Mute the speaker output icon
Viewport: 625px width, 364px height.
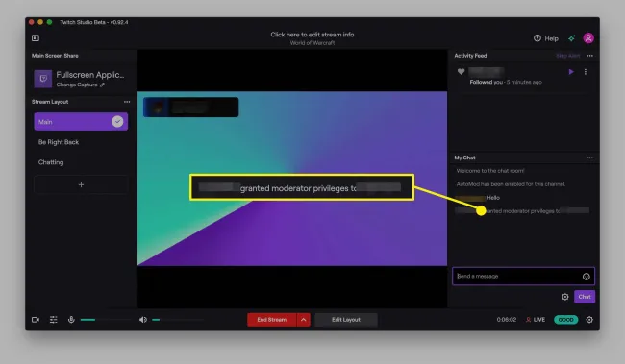143,320
